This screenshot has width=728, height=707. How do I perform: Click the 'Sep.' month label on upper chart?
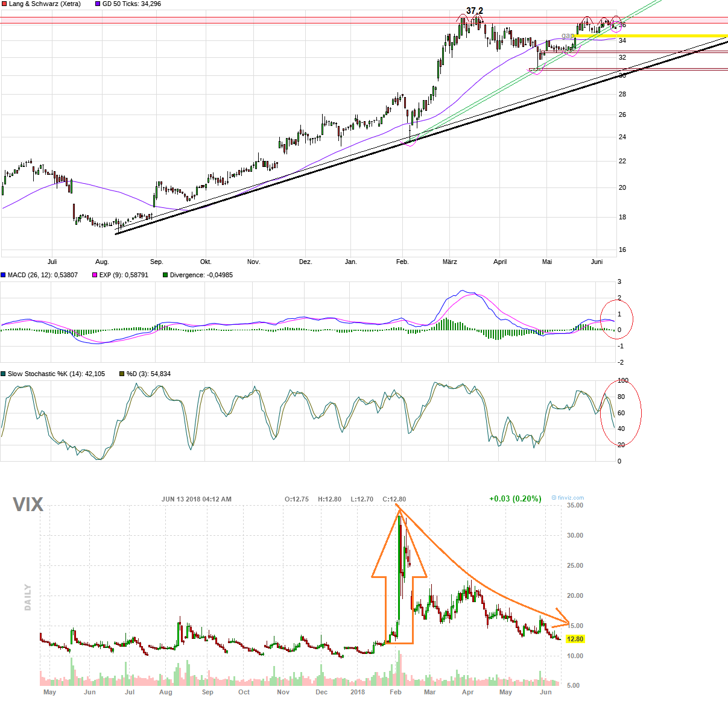[x=157, y=262]
